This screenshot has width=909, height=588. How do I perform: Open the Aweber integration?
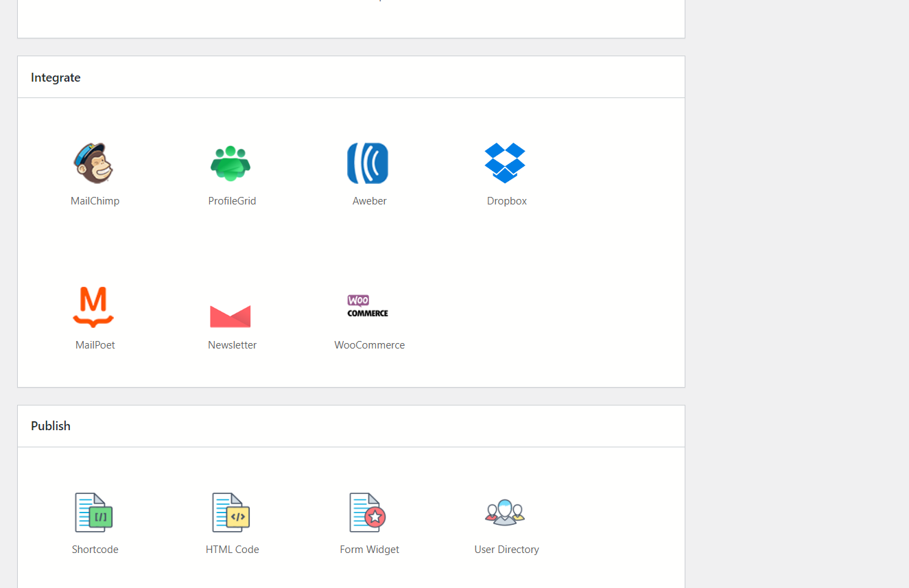click(368, 163)
